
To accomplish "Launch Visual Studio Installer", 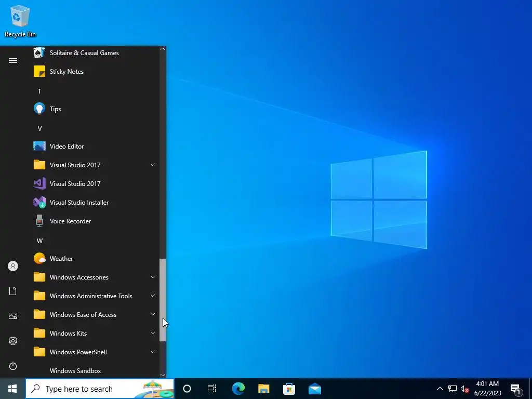I will (x=95, y=202).
